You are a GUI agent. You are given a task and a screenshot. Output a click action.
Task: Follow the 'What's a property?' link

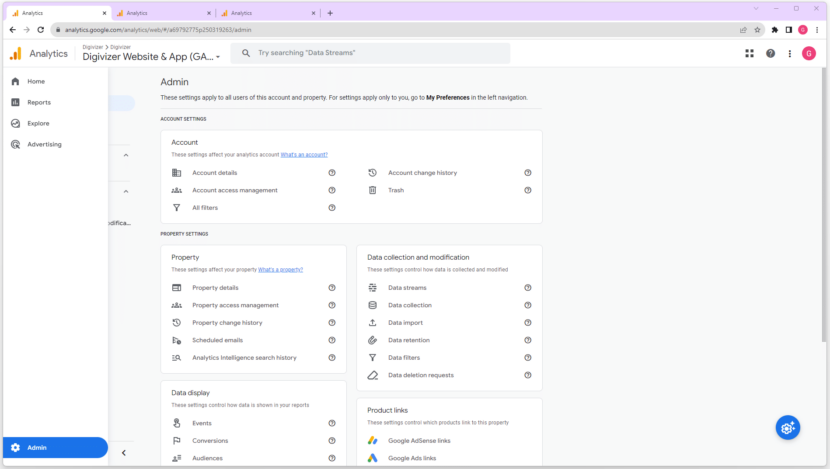tap(280, 269)
